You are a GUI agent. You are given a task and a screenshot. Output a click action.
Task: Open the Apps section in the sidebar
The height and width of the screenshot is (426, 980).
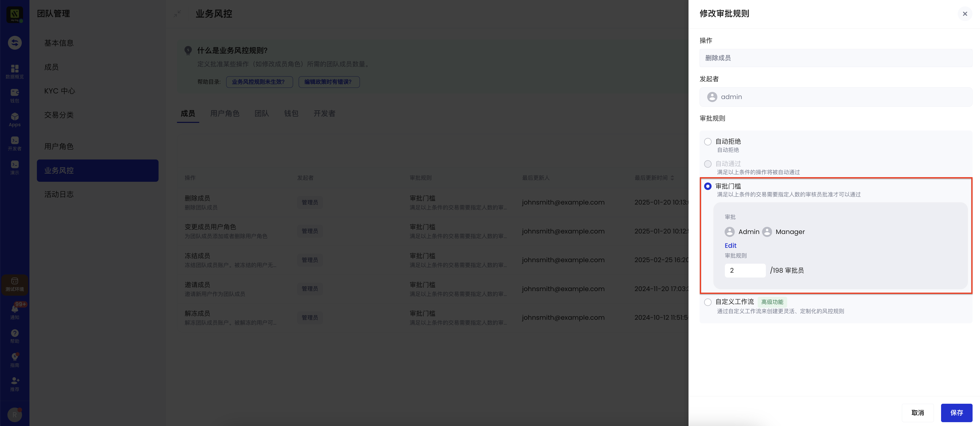(14, 119)
